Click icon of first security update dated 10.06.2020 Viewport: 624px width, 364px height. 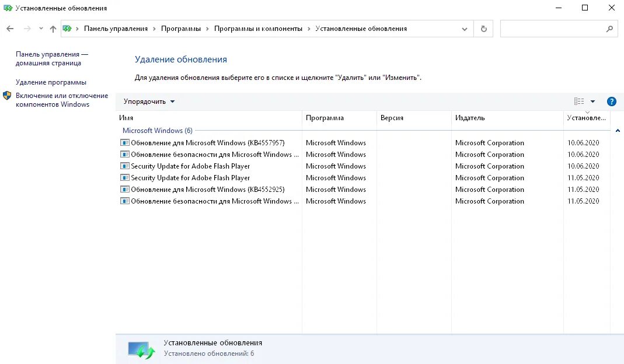pos(124,155)
